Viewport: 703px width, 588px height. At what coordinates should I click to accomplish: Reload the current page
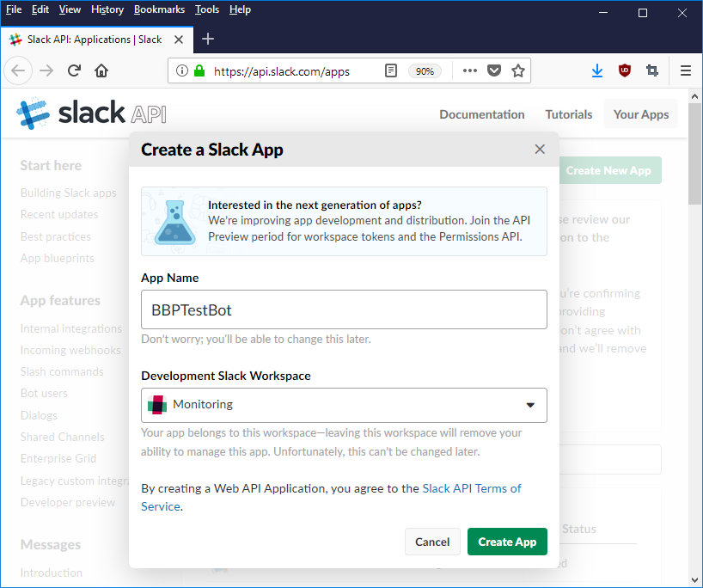click(x=74, y=70)
